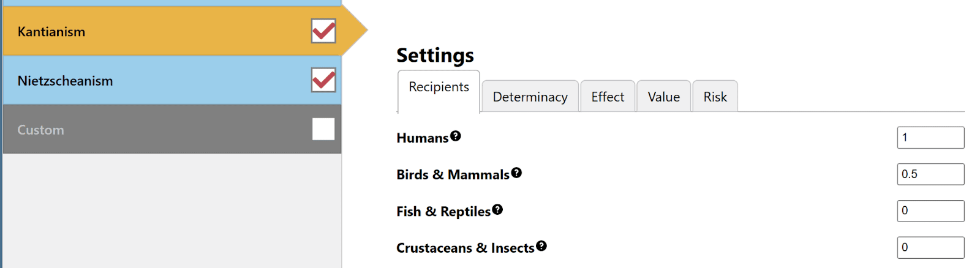This screenshot has height=268, width=980.
Task: Open the Fish & Reptiles help tooltip icon
Action: tap(497, 209)
